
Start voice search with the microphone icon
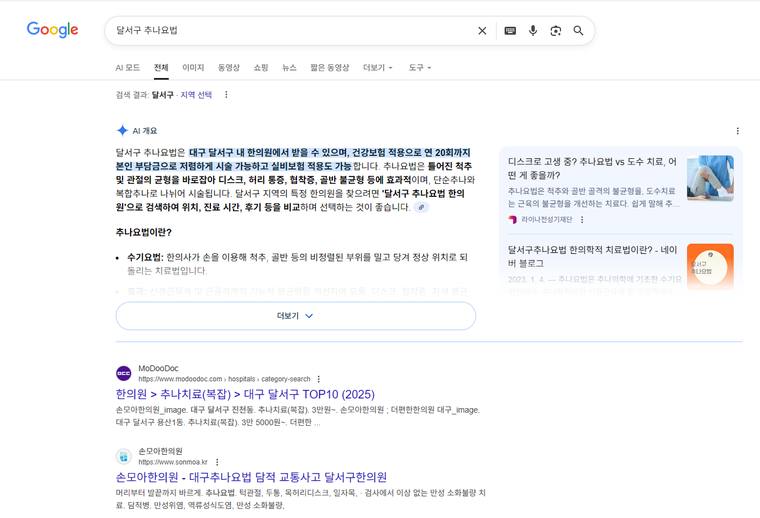coord(533,31)
